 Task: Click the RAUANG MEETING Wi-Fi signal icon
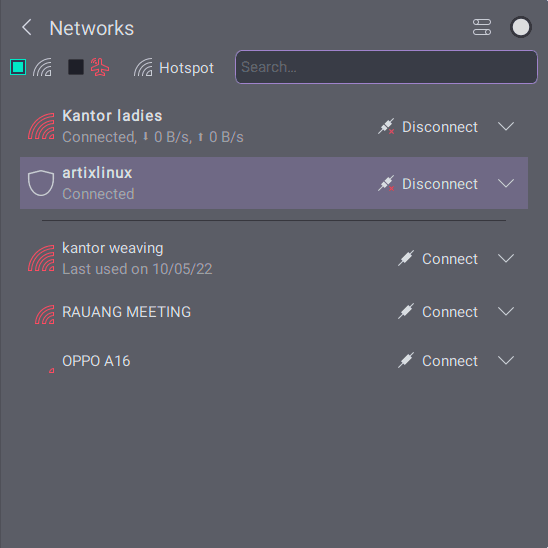[45, 315]
